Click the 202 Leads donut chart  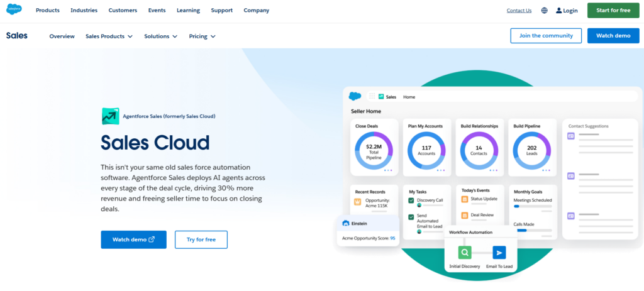coord(532,151)
